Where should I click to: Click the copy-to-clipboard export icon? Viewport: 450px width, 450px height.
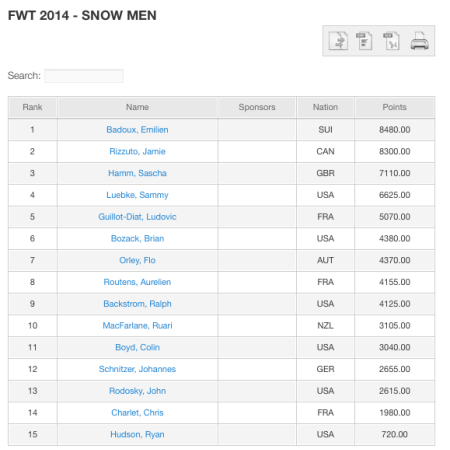[x=338, y=41]
